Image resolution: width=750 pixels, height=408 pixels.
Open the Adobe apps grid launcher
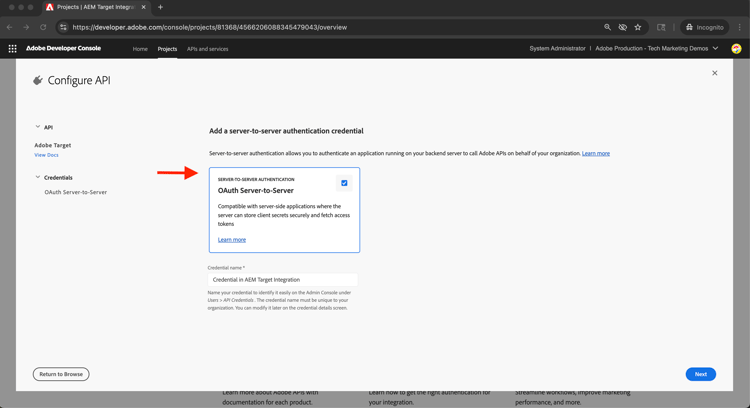click(x=12, y=48)
